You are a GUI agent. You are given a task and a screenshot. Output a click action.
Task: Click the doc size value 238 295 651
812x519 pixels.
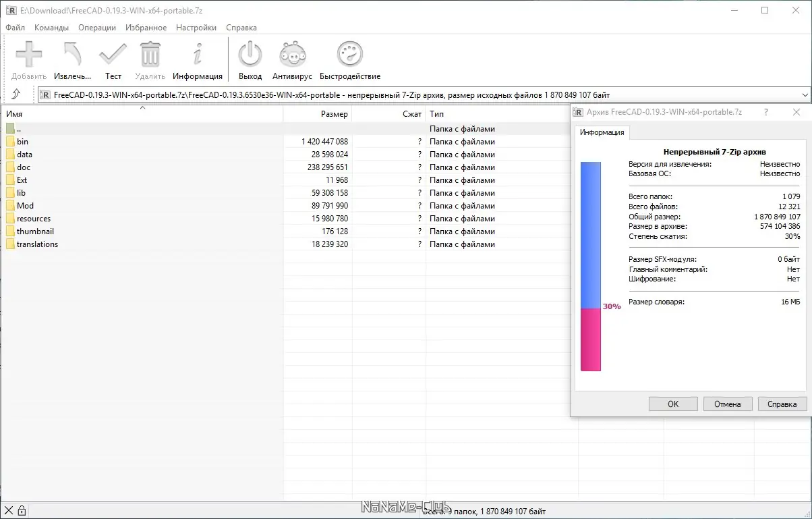click(x=328, y=167)
